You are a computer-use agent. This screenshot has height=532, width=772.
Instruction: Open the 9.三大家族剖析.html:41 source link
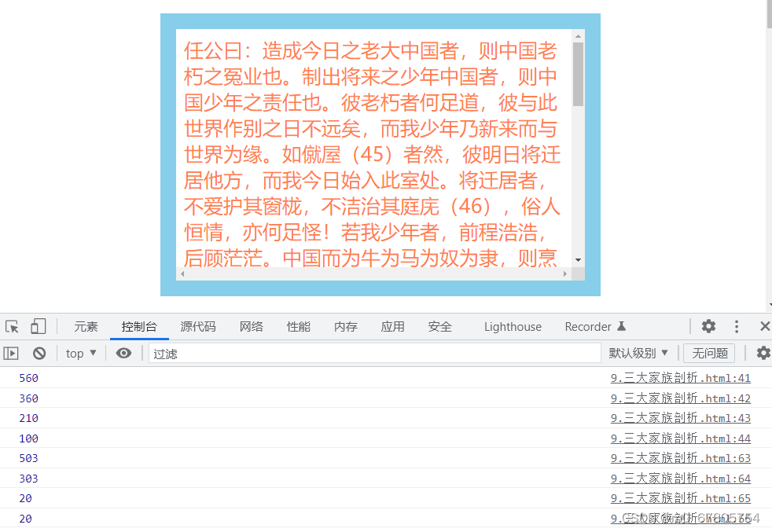pyautogui.click(x=680, y=378)
